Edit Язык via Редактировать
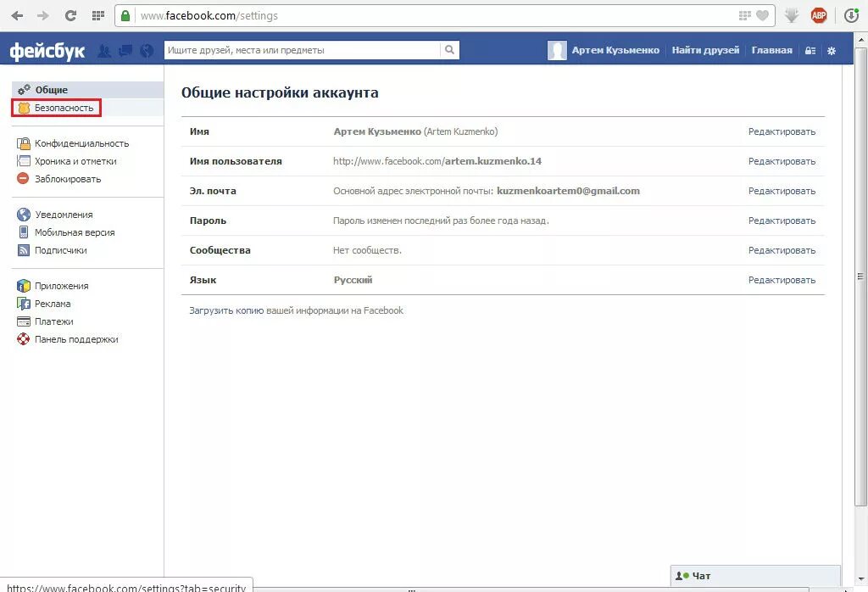Viewport: 868px width, 592px height. click(x=782, y=280)
